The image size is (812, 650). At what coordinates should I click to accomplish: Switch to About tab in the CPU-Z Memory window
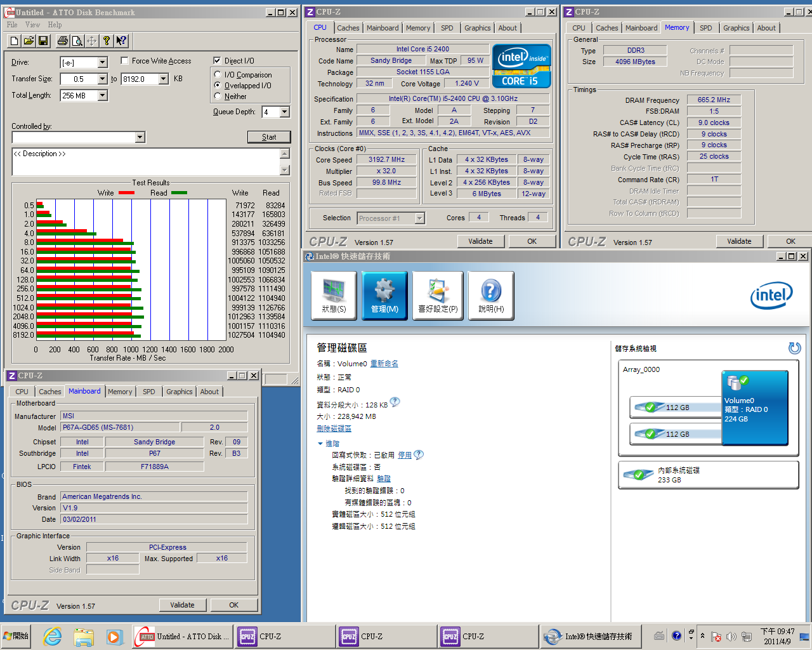[x=766, y=28]
